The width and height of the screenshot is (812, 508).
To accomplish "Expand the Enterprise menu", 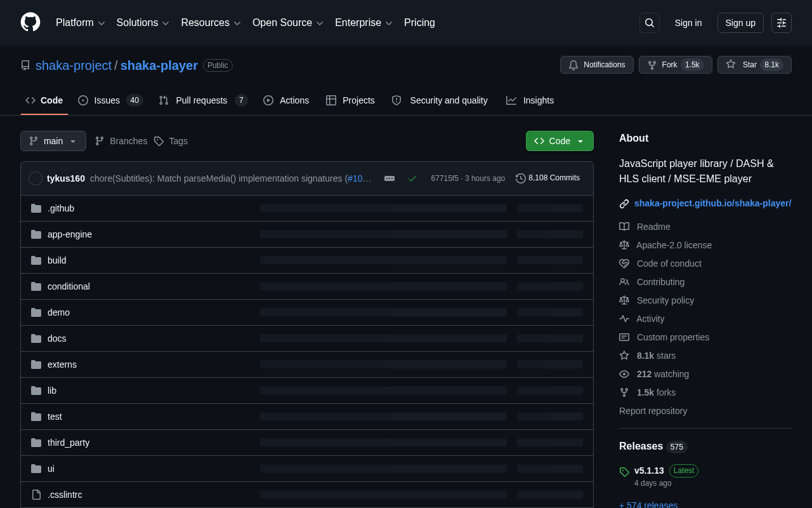I will pyautogui.click(x=363, y=23).
